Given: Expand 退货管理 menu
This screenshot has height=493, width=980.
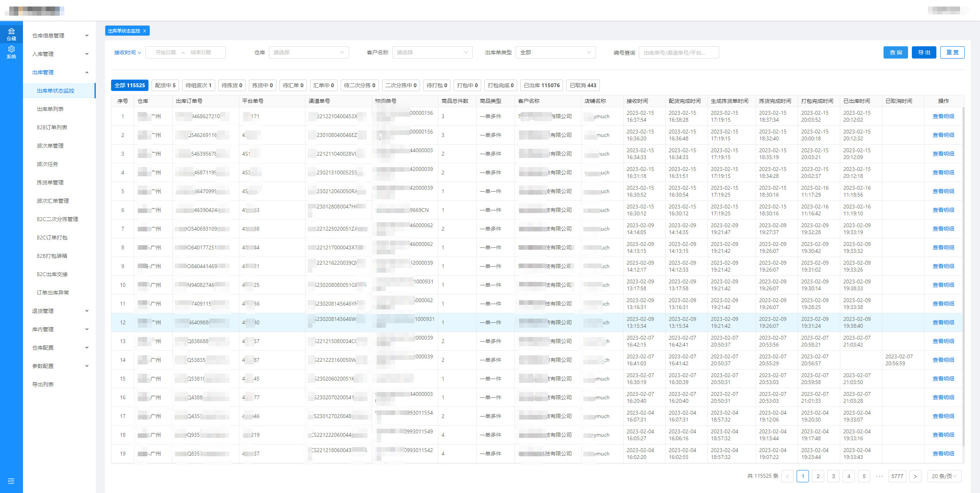Looking at the screenshot, I should click(x=59, y=311).
